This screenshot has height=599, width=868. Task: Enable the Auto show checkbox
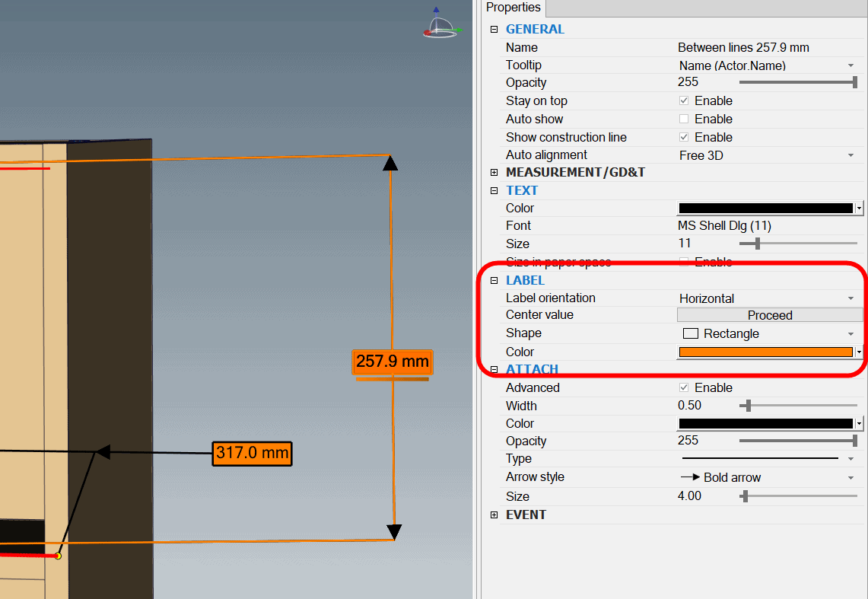pyautogui.click(x=684, y=119)
